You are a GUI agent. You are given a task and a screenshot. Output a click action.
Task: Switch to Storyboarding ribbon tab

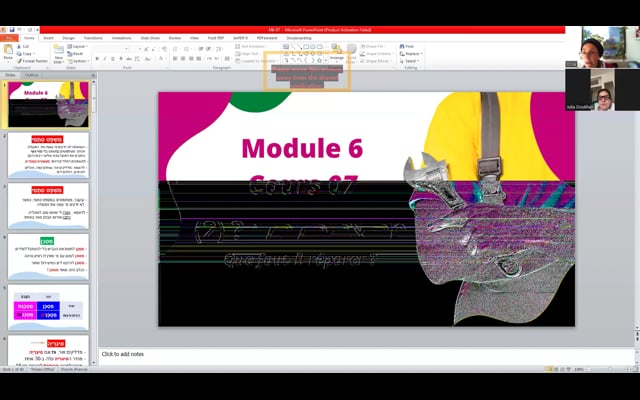click(299, 38)
